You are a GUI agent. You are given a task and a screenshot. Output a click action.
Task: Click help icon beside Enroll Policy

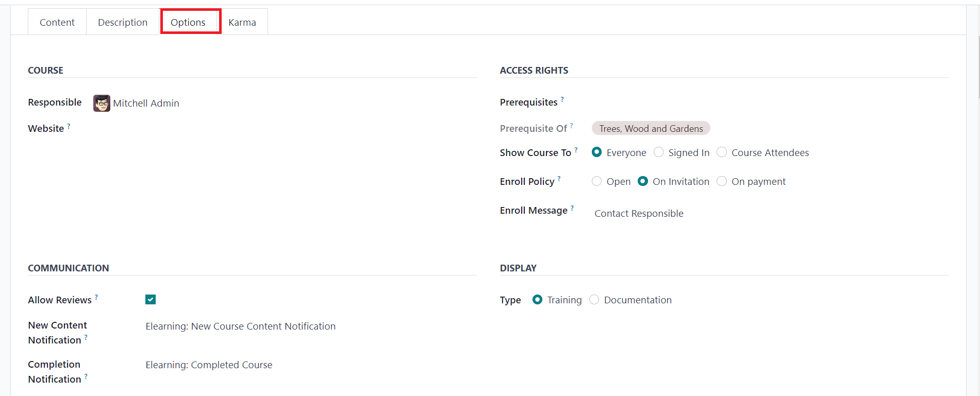[559, 179]
